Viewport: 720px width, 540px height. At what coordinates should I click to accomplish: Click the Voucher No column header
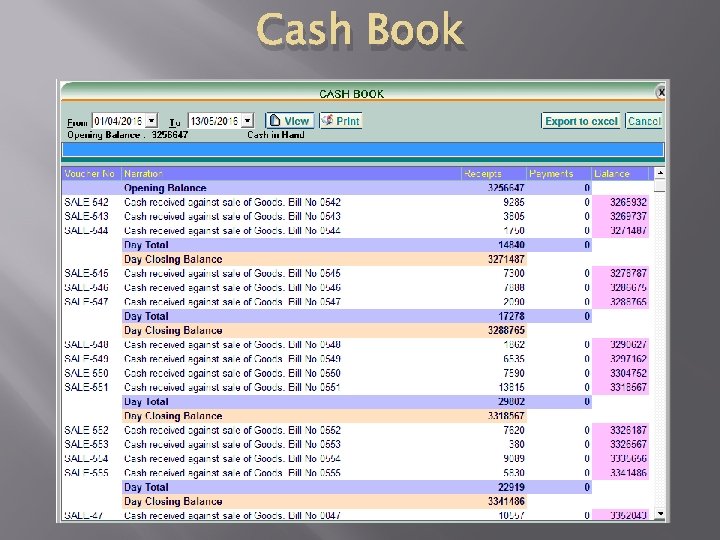[91, 174]
